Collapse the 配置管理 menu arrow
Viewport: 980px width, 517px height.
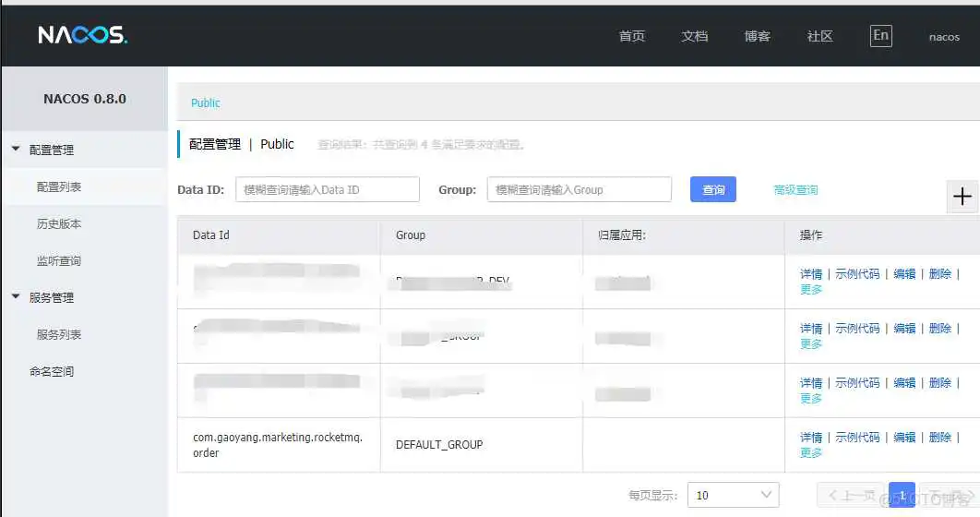click(16, 149)
